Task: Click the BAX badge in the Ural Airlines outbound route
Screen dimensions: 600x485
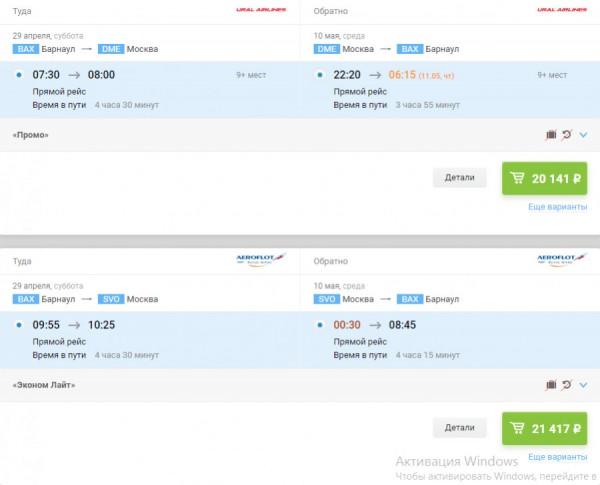Action: [x=26, y=49]
